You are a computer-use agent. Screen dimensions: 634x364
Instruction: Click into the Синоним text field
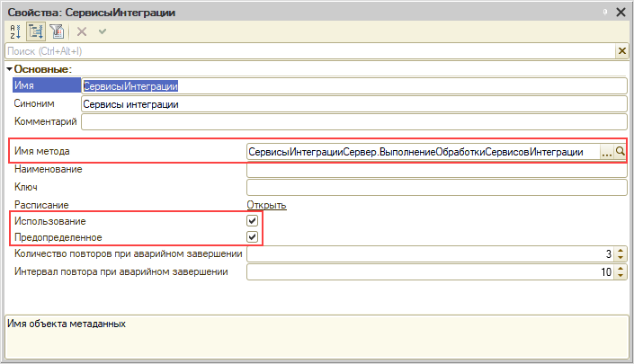tap(353, 104)
